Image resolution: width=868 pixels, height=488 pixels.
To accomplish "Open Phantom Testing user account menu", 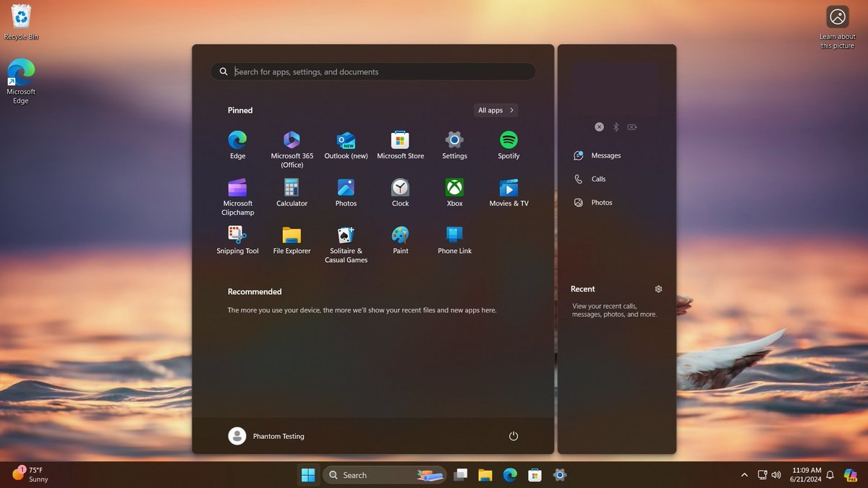I will (x=266, y=436).
